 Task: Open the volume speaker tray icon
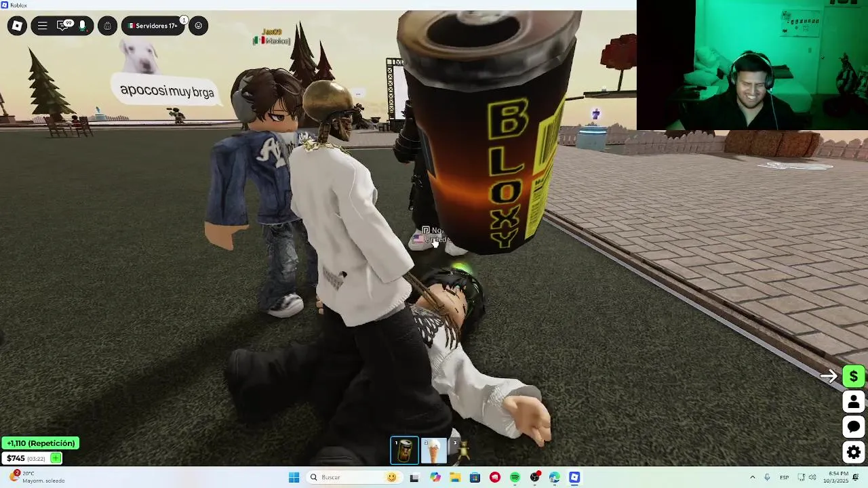[812, 477]
